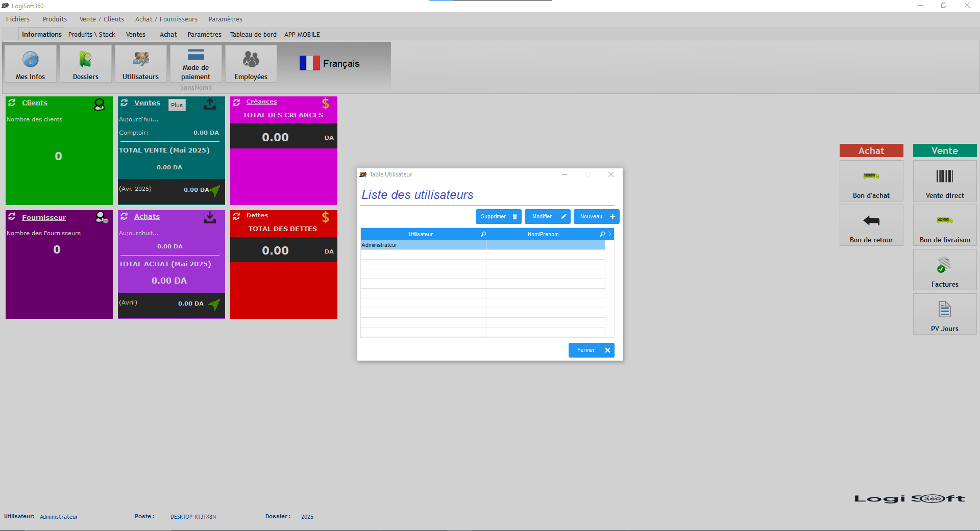Screen dimensions: 980x531
Task: Click the Nouveau button
Action: [596, 217]
